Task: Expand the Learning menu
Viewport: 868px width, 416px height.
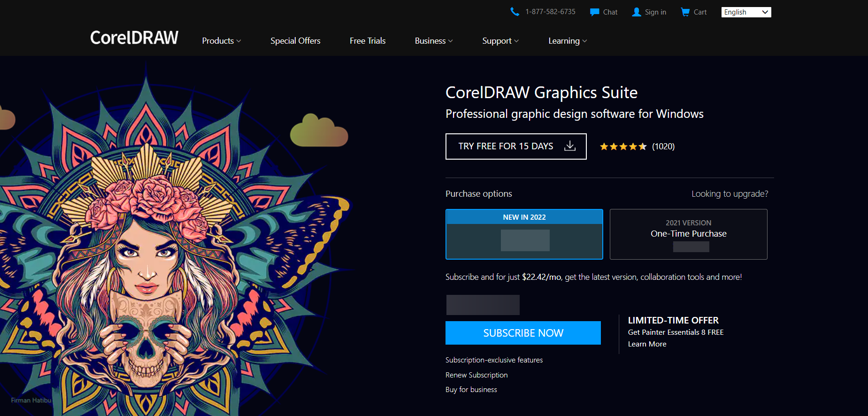Action: (x=568, y=41)
